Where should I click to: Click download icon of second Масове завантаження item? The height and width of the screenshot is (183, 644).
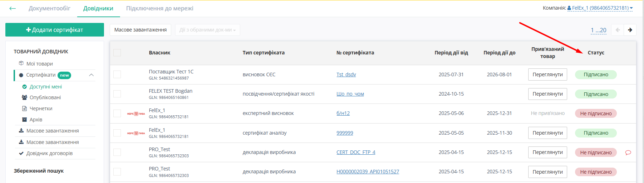tap(21, 142)
